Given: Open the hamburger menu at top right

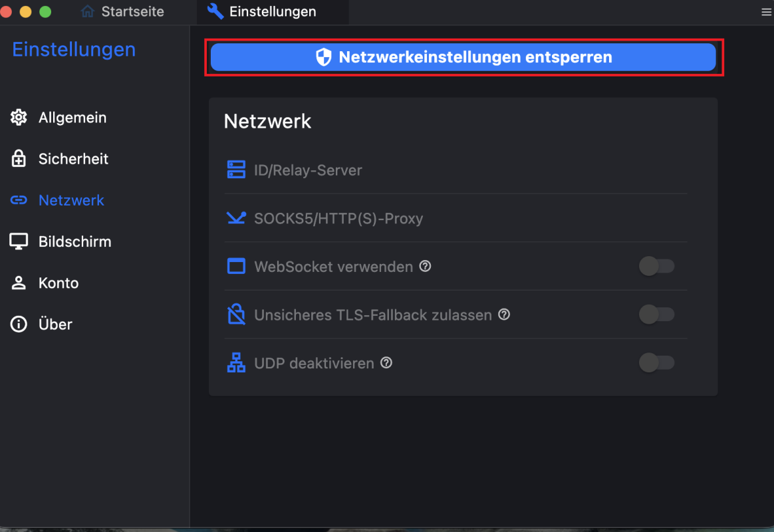Looking at the screenshot, I should pyautogui.click(x=766, y=12).
